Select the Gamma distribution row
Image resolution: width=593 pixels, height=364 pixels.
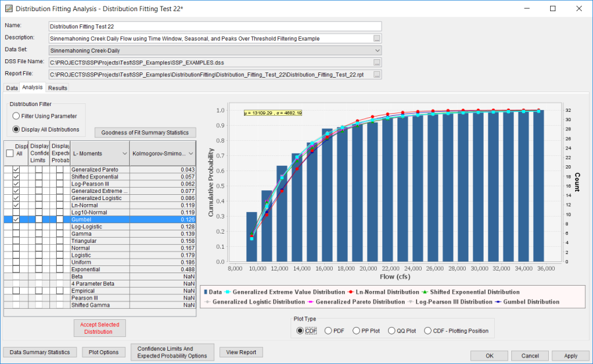(x=100, y=234)
